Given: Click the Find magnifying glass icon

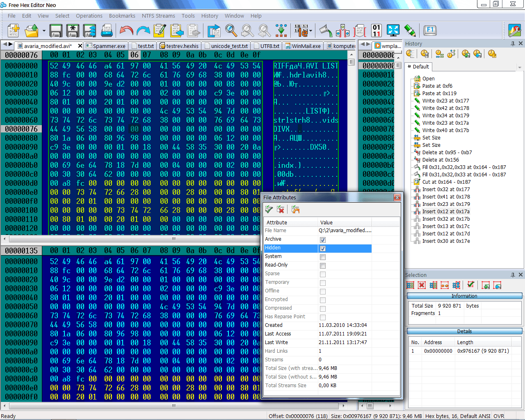Looking at the screenshot, I should (231, 30).
